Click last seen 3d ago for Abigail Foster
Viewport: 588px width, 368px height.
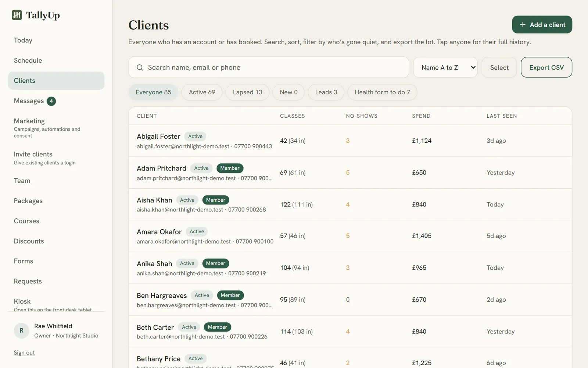pos(496,141)
